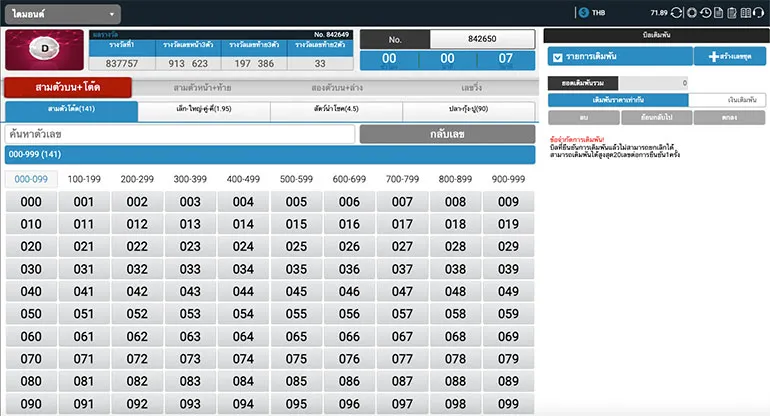Click the balance refresh icon
The width and height of the screenshot is (770, 416).
pos(678,12)
